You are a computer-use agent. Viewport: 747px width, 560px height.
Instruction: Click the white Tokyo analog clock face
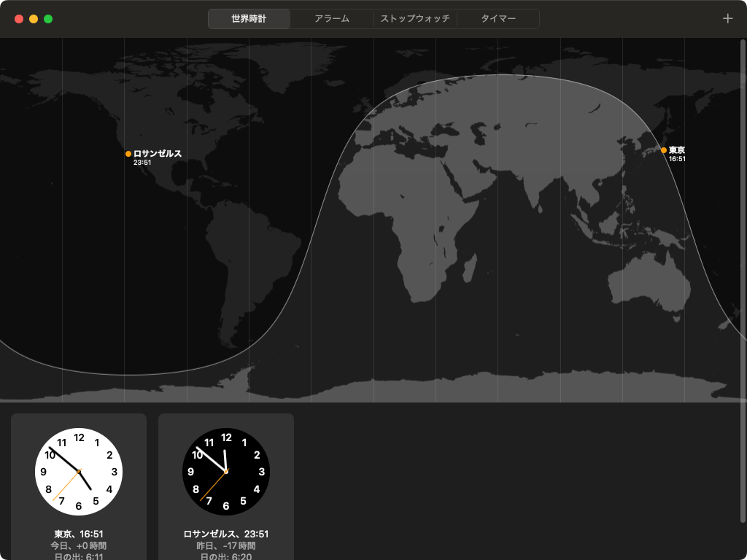point(79,472)
